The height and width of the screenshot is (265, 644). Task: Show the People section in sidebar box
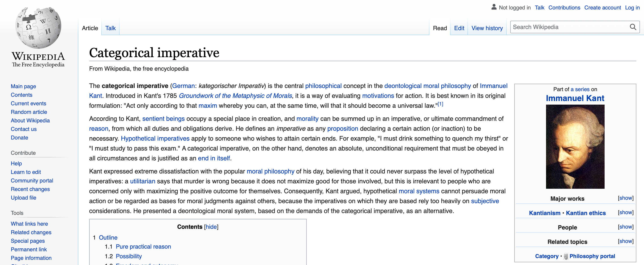coord(626,227)
